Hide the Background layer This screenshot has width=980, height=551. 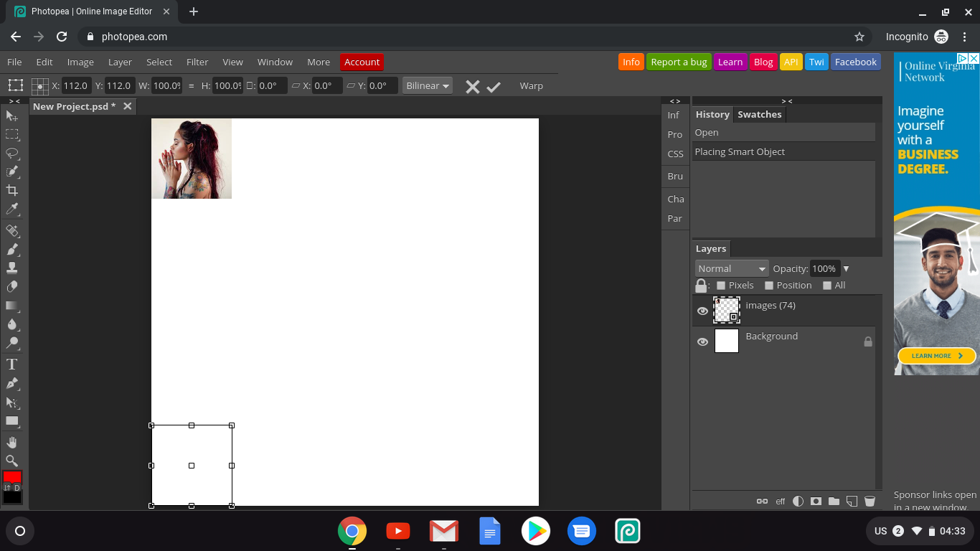click(x=702, y=342)
